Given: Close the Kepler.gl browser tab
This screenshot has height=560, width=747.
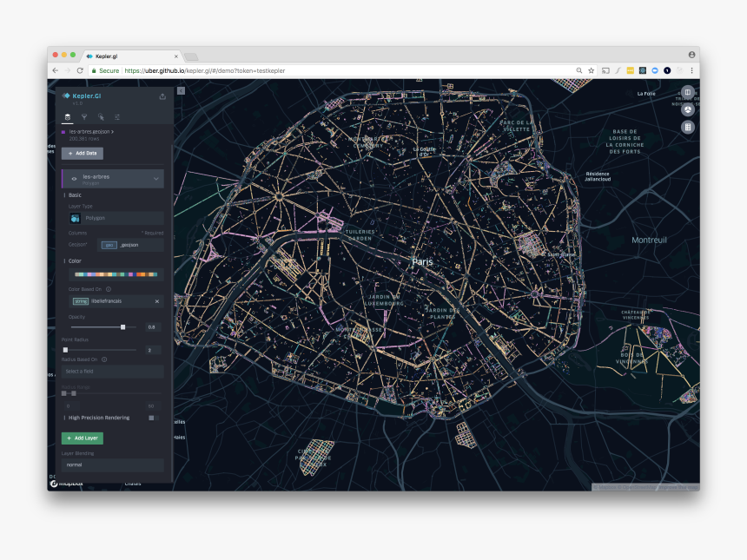Looking at the screenshot, I should pos(176,56).
